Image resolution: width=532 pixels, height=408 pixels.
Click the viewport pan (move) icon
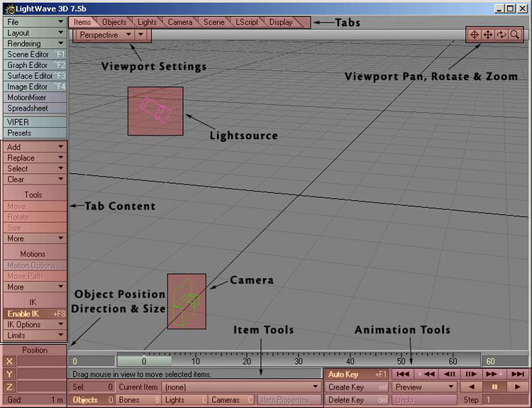(x=488, y=34)
